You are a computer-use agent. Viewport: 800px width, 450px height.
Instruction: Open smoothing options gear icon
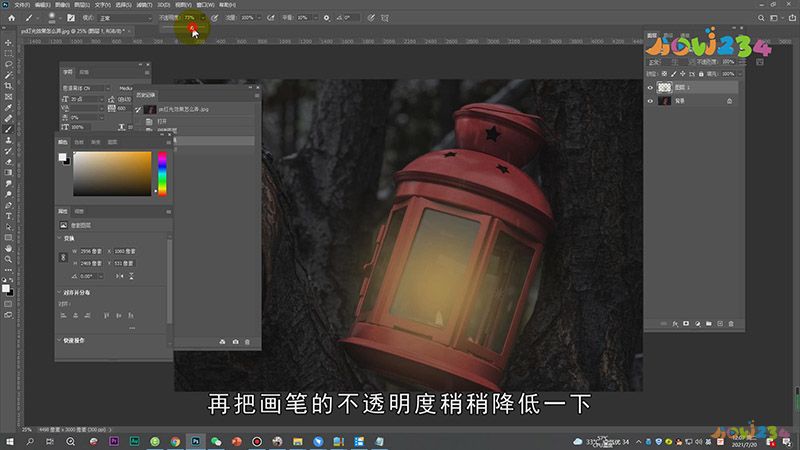[x=327, y=18]
